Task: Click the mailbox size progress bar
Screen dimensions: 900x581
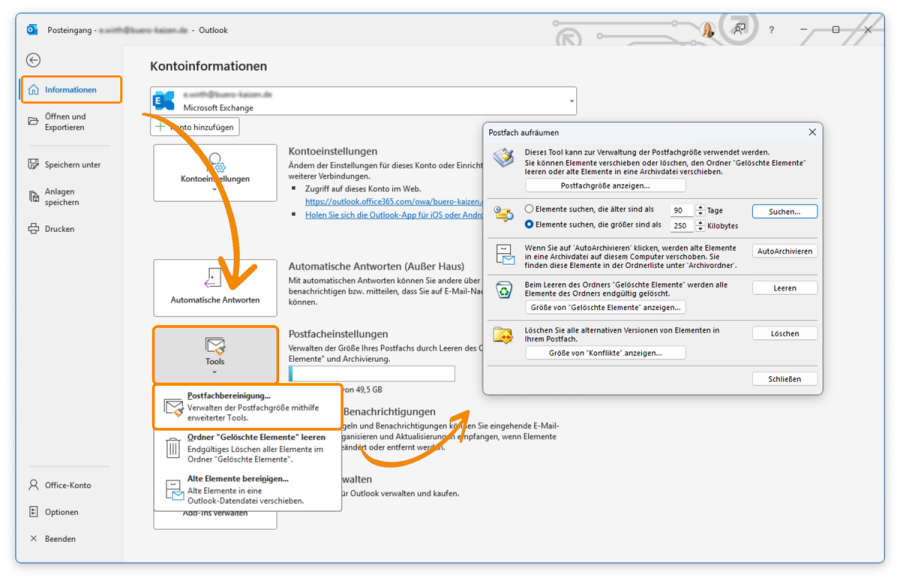Action: (x=370, y=373)
